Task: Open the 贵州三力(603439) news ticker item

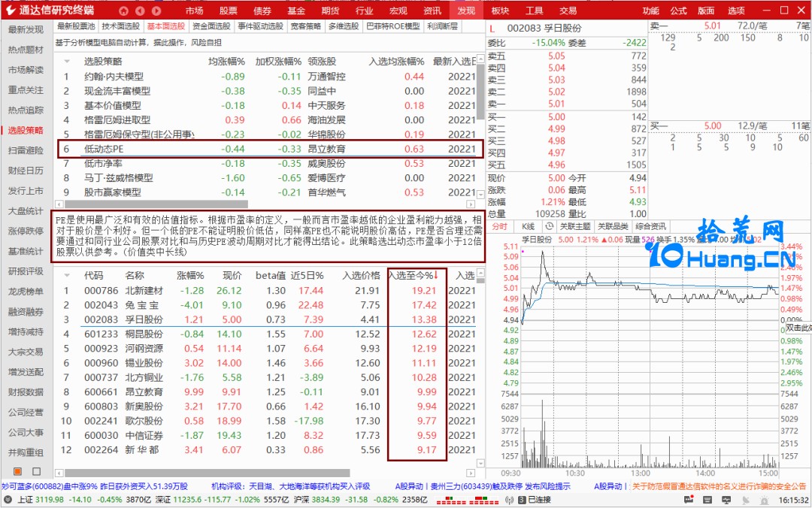Action: click(483, 487)
